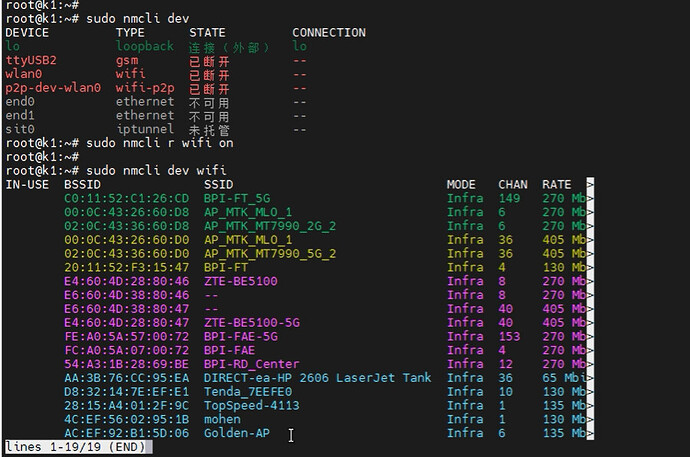Click the ZTE-BE5100-5G SSID
The width and height of the screenshot is (690, 457).
pos(252,323)
